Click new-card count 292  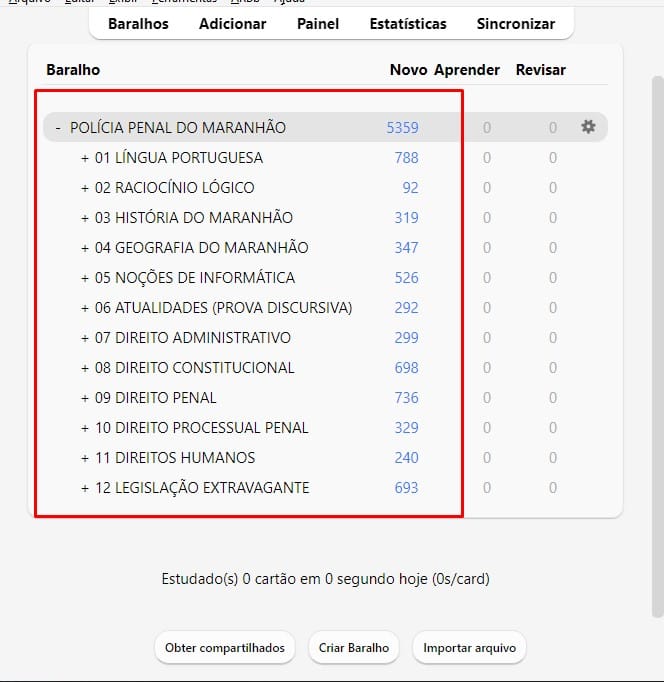pos(406,308)
